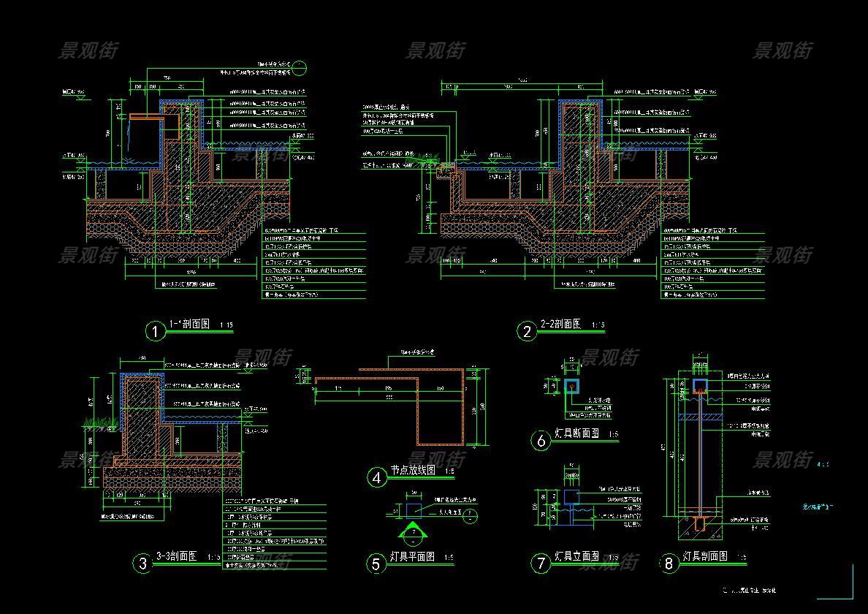868x614 pixels.
Task: Select the circled number 4 detail marker
Action: pyautogui.click(x=376, y=478)
